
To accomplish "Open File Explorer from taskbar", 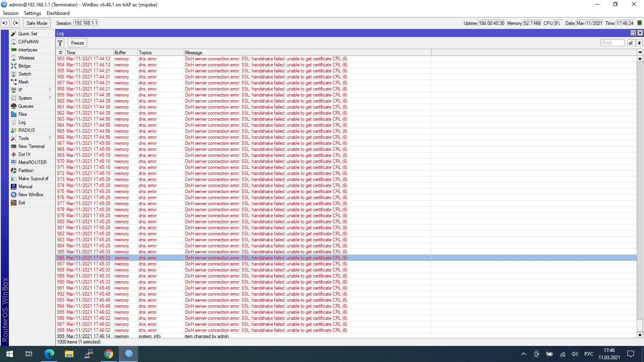I will tap(69, 354).
